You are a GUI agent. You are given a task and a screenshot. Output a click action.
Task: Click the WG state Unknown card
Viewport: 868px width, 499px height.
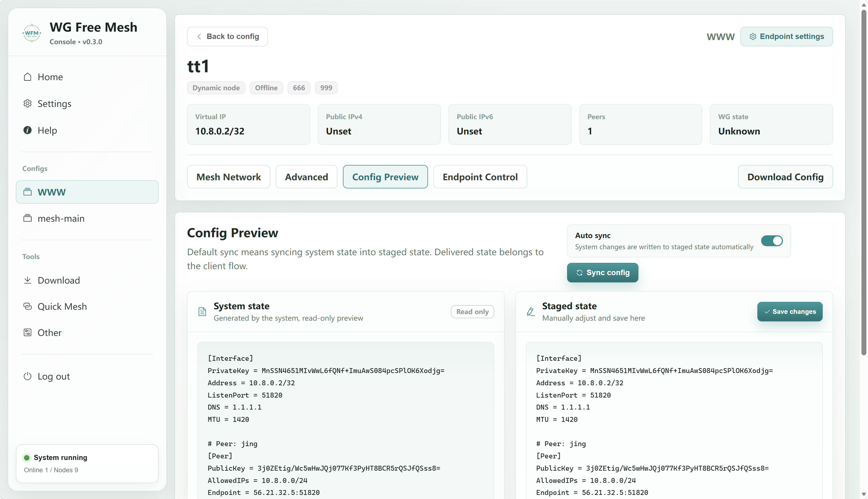pyautogui.click(x=771, y=124)
